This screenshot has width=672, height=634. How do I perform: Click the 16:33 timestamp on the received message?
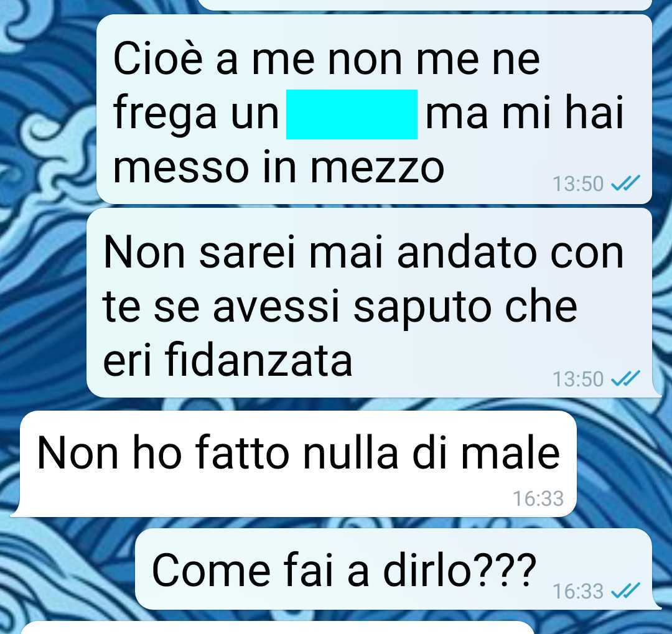point(538,498)
